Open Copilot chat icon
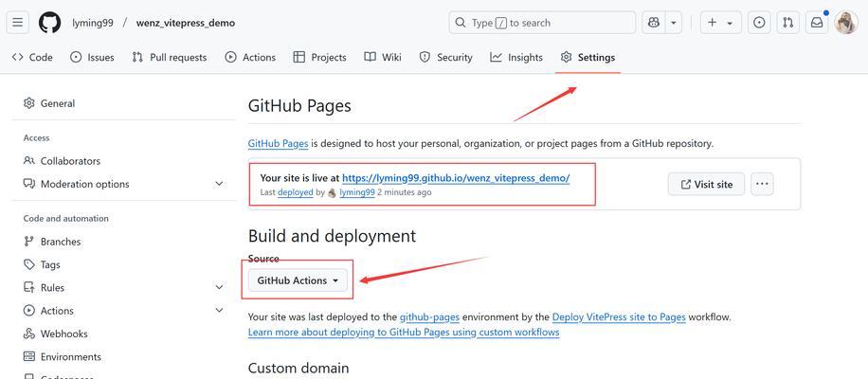The width and height of the screenshot is (868, 379). click(653, 23)
